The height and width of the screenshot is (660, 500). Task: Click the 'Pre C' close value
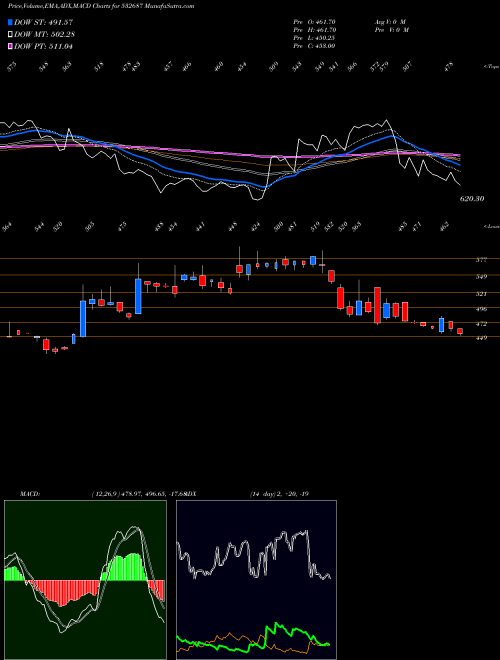(314, 46)
